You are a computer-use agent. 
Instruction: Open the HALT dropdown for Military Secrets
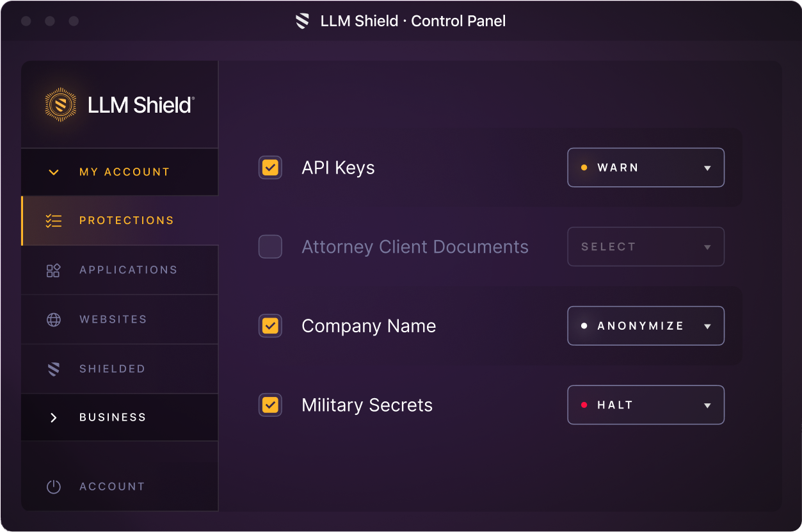pyautogui.click(x=645, y=405)
